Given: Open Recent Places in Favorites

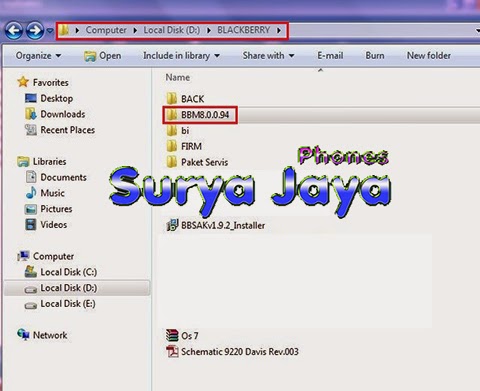Looking at the screenshot, I should 60,130.
